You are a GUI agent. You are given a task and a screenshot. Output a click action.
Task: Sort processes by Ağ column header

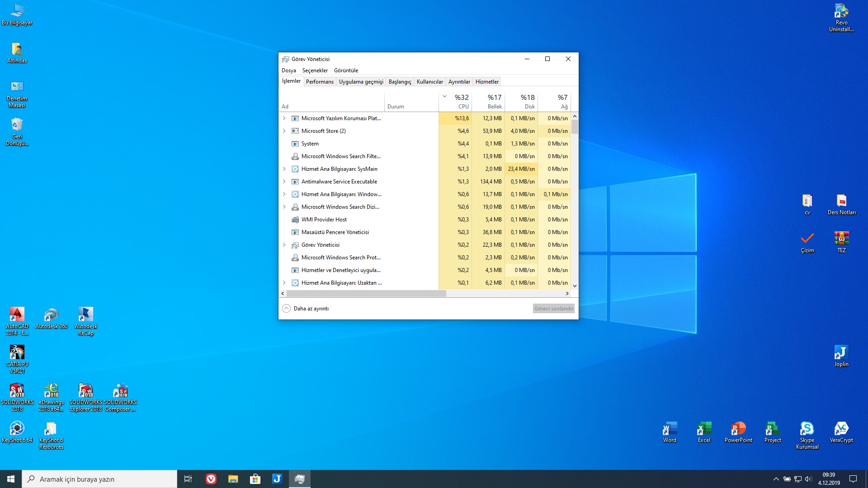tap(554, 102)
